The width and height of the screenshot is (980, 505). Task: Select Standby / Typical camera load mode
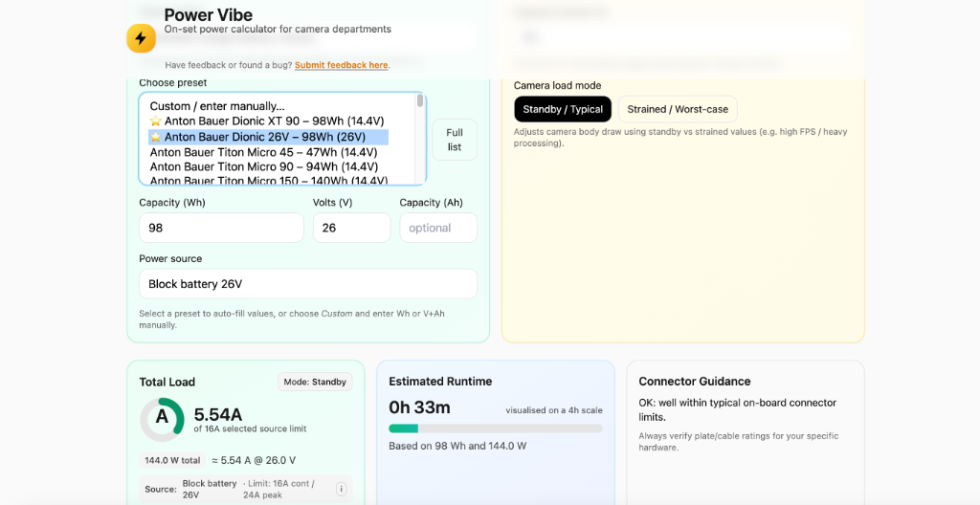[x=563, y=109]
